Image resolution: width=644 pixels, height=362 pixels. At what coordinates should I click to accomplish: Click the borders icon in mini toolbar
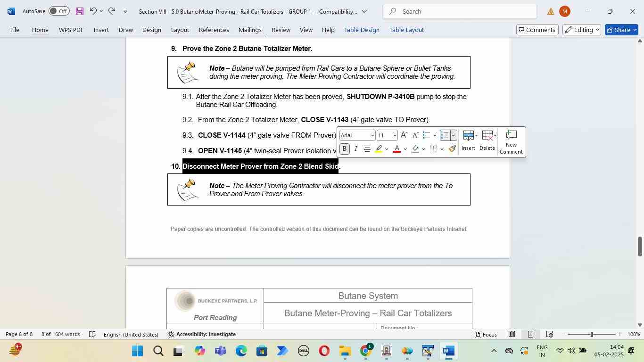pyautogui.click(x=434, y=149)
